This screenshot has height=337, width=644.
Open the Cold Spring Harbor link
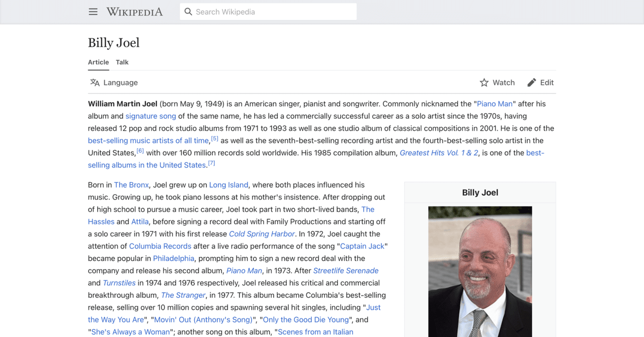click(x=262, y=234)
